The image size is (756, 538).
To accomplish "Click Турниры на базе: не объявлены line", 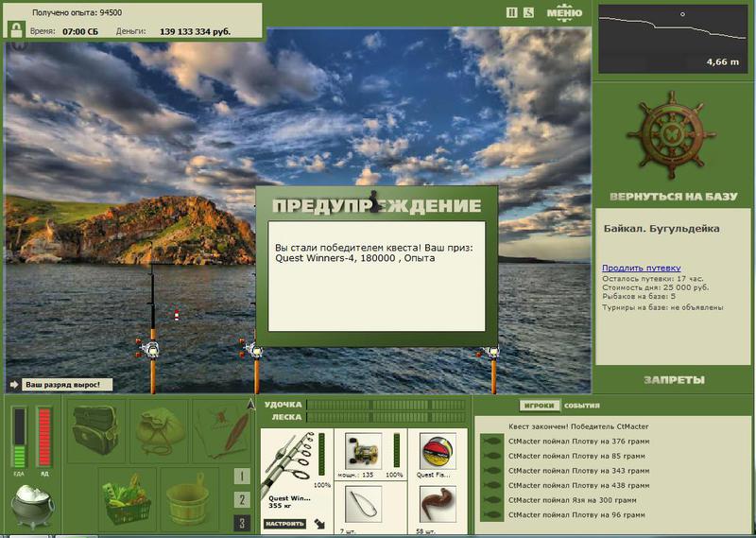I will click(x=662, y=307).
